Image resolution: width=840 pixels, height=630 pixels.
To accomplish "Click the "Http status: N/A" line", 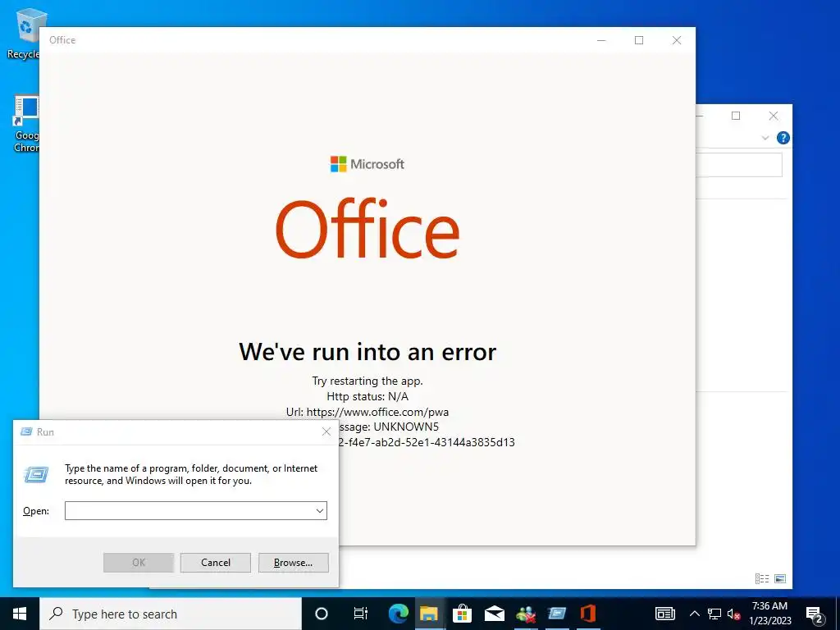I will pos(367,396).
